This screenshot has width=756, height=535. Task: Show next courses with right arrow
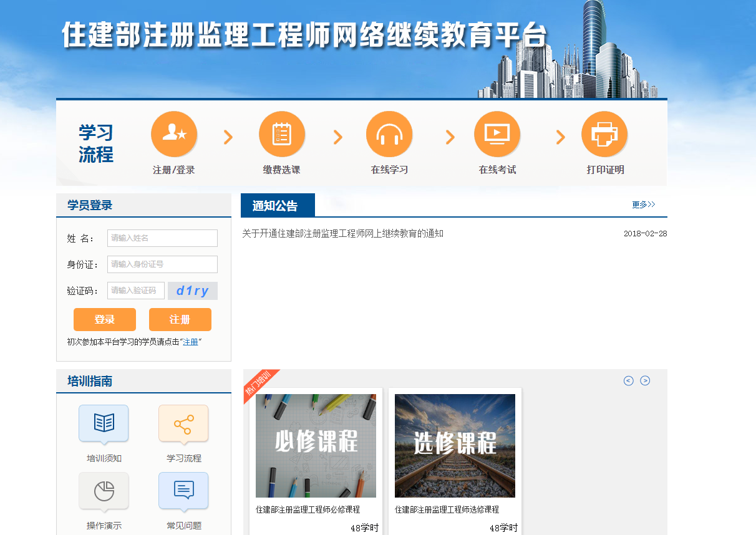(x=645, y=381)
